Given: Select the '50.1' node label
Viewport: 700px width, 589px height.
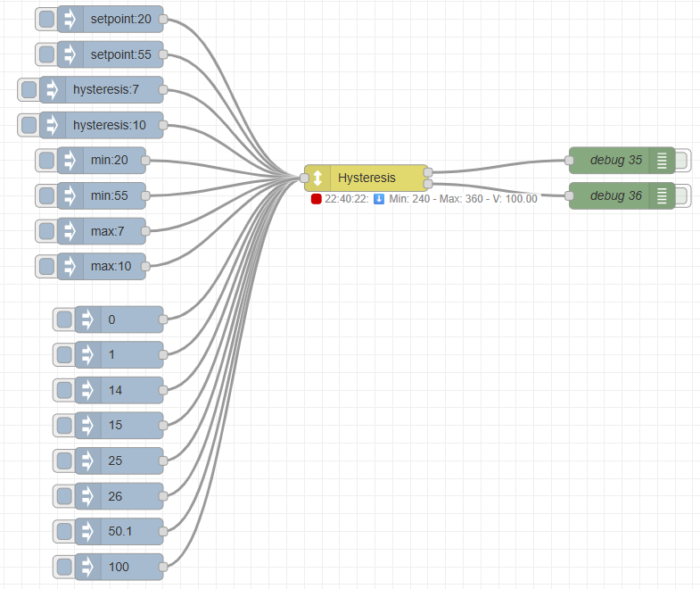Looking at the screenshot, I should pyautogui.click(x=120, y=531).
